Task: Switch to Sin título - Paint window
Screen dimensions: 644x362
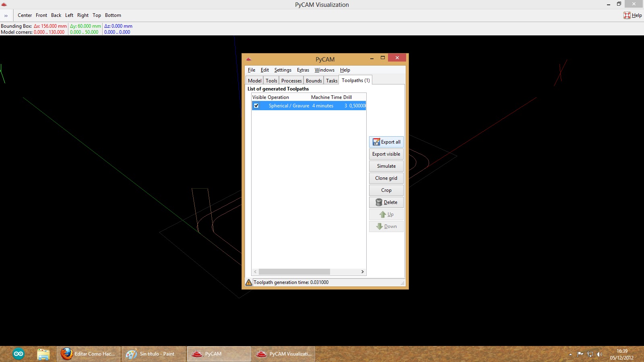Action: click(154, 354)
